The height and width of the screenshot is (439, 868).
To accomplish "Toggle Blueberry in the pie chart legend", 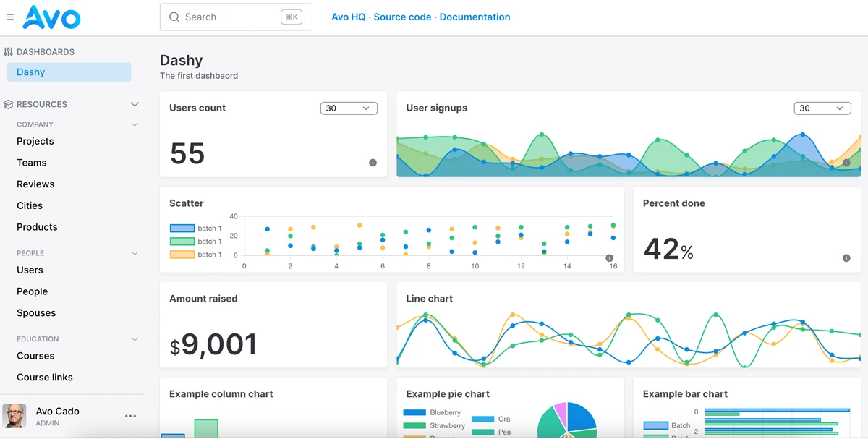I will (432, 412).
